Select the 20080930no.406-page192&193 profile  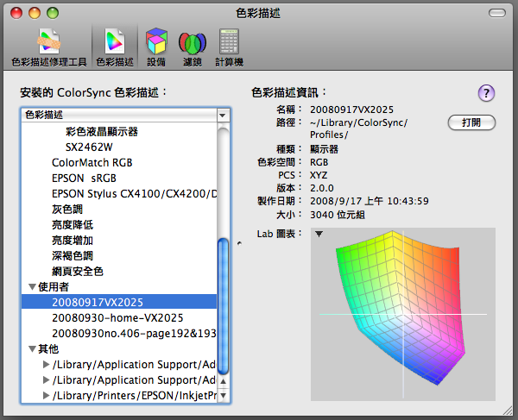pos(134,333)
